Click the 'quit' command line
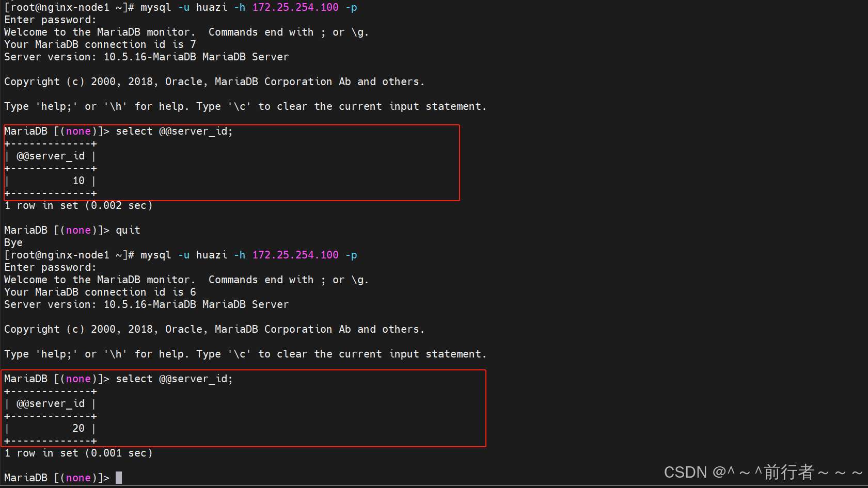 tap(72, 230)
